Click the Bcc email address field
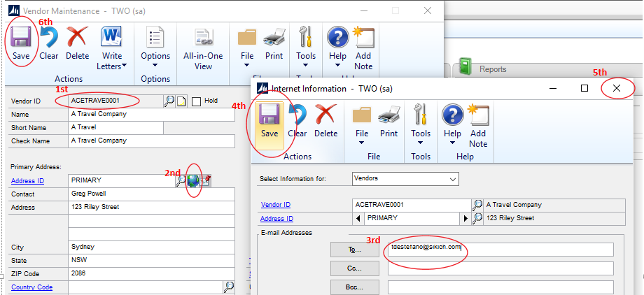 pos(500,287)
